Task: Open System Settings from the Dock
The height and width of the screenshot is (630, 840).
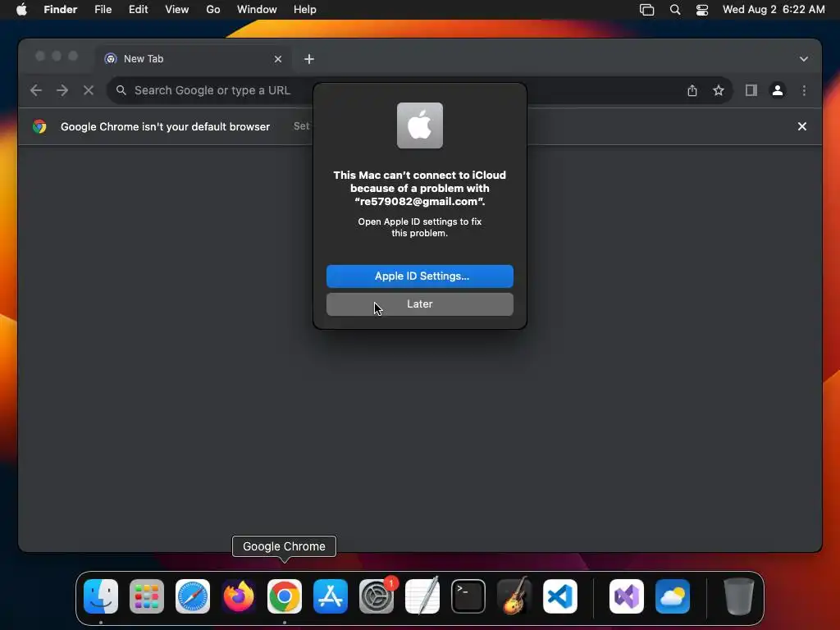Action: 377,596
